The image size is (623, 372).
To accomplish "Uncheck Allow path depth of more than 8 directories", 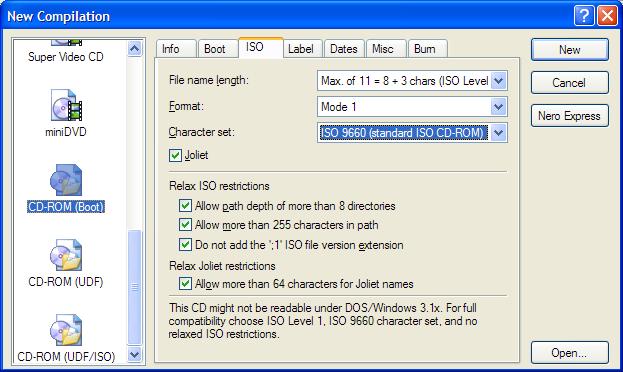I will [185, 205].
